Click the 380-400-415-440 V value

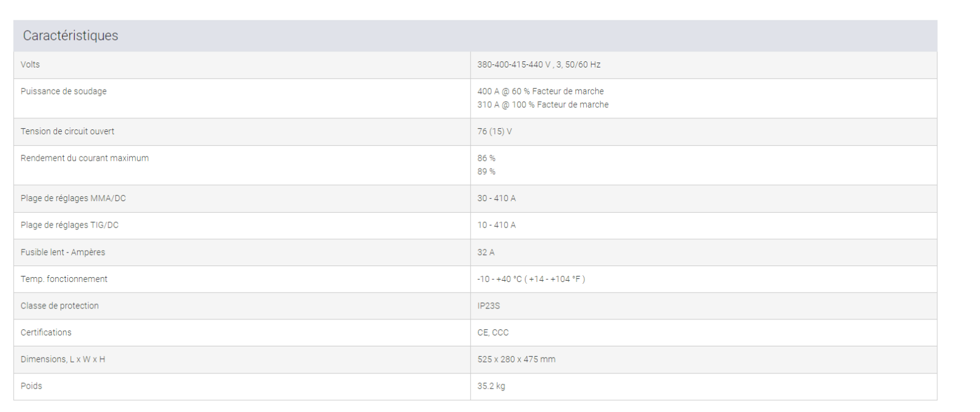tap(538, 64)
